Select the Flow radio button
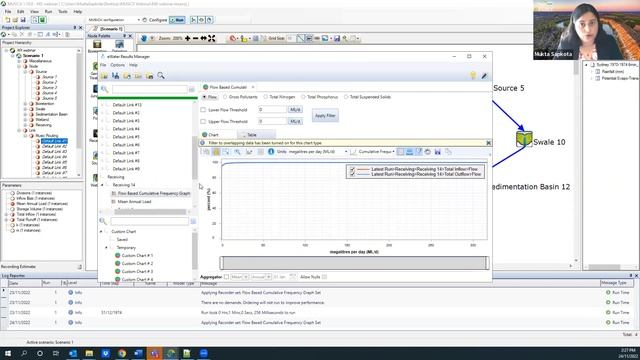640x360 pixels. pos(204,97)
